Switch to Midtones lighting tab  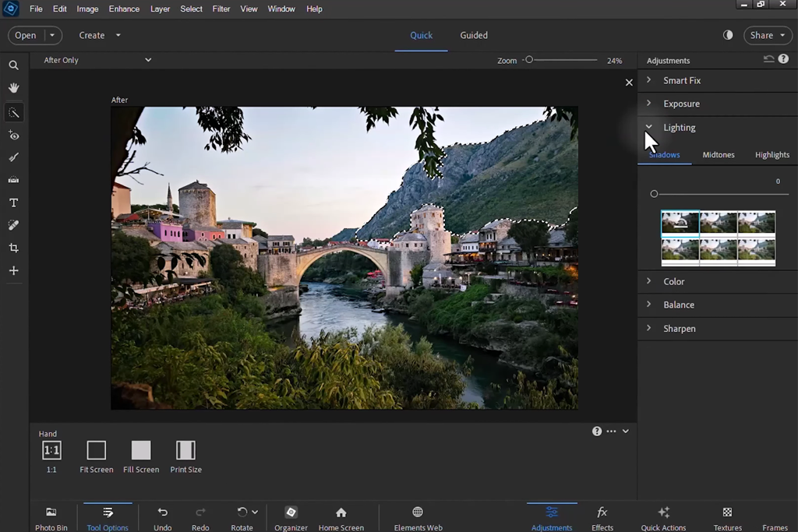[718, 155]
